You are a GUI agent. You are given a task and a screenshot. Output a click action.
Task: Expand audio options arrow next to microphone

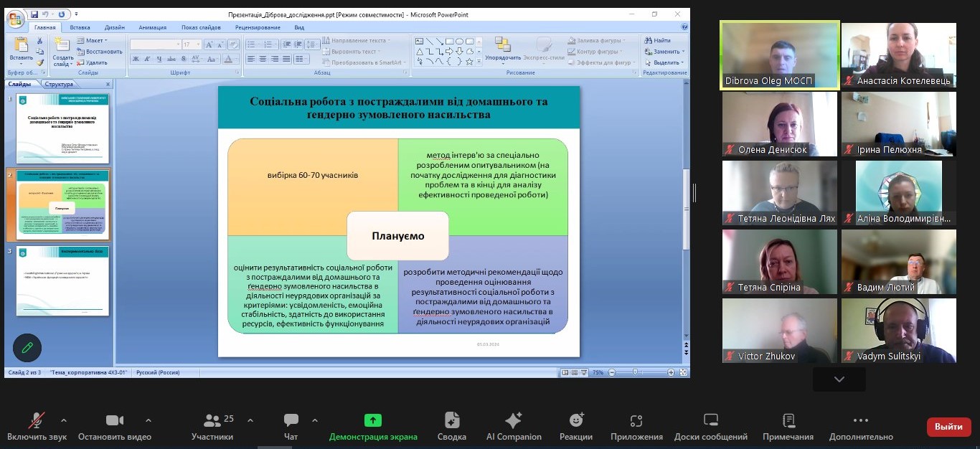click(64, 420)
